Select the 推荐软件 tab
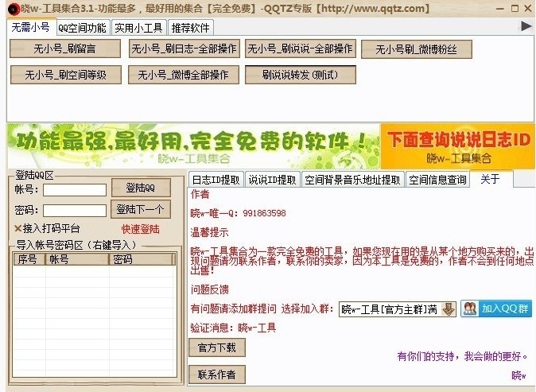The image size is (536, 392). click(x=191, y=27)
